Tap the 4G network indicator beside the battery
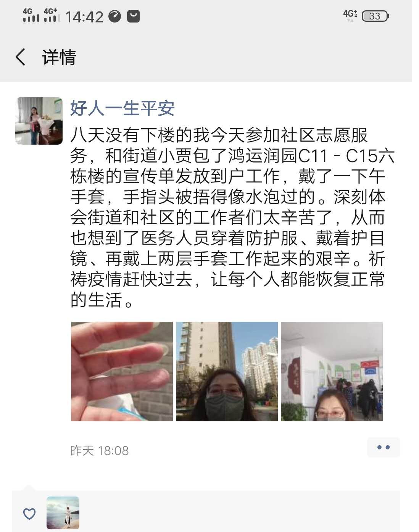419x532 pixels. (350, 15)
